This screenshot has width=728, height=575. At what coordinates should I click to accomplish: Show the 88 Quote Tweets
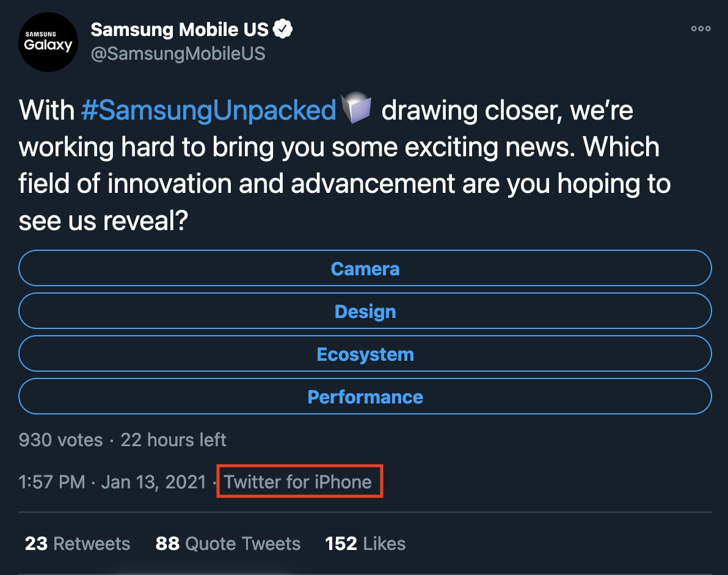point(228,544)
